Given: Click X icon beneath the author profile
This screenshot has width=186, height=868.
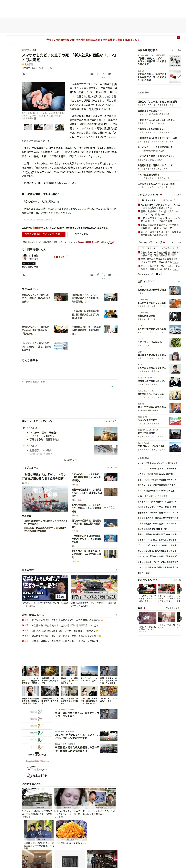Looking at the screenshot, I should click(x=104, y=275).
